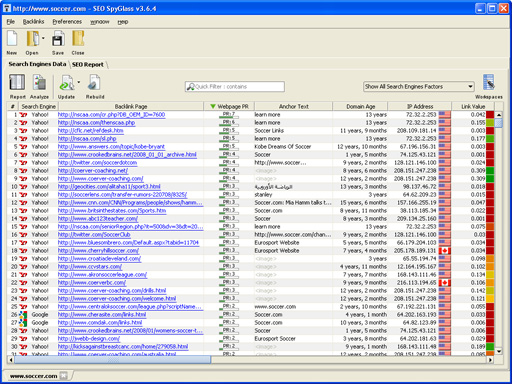Screen dimensions: 512x384
Task: Click the '15 years, 6 months' domain age
Action: pyautogui.click(x=363, y=203)
